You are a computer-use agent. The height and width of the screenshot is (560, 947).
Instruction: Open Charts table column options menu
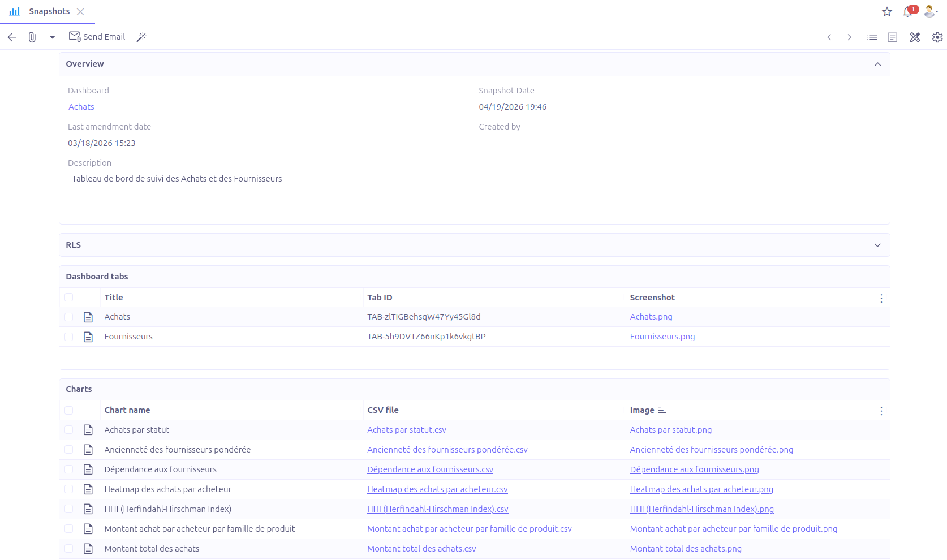point(881,411)
